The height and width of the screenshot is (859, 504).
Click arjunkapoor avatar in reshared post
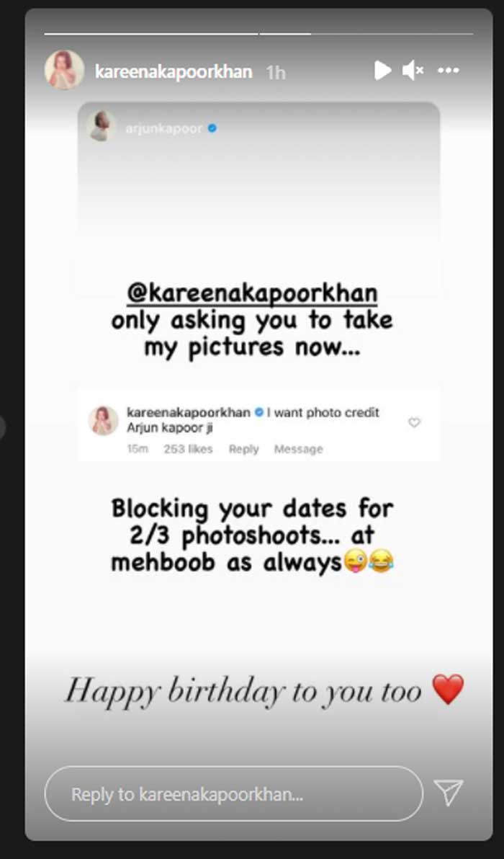point(102,127)
